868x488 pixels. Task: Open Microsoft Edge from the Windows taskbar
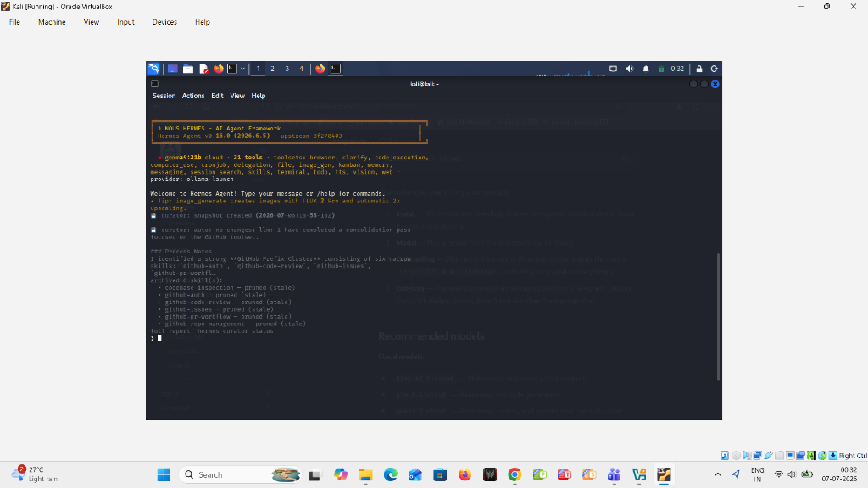tap(390, 474)
